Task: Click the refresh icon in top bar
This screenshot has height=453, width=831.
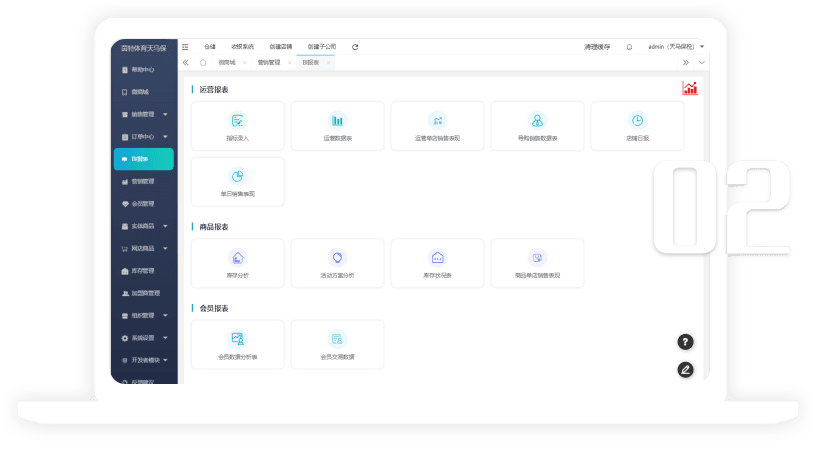Action: 355,47
